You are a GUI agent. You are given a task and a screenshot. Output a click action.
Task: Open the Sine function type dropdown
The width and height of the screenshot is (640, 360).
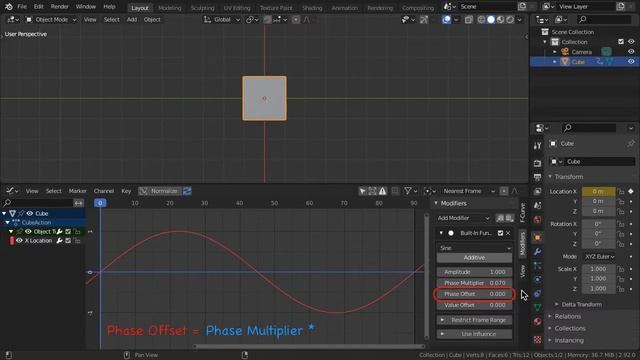pos(474,248)
